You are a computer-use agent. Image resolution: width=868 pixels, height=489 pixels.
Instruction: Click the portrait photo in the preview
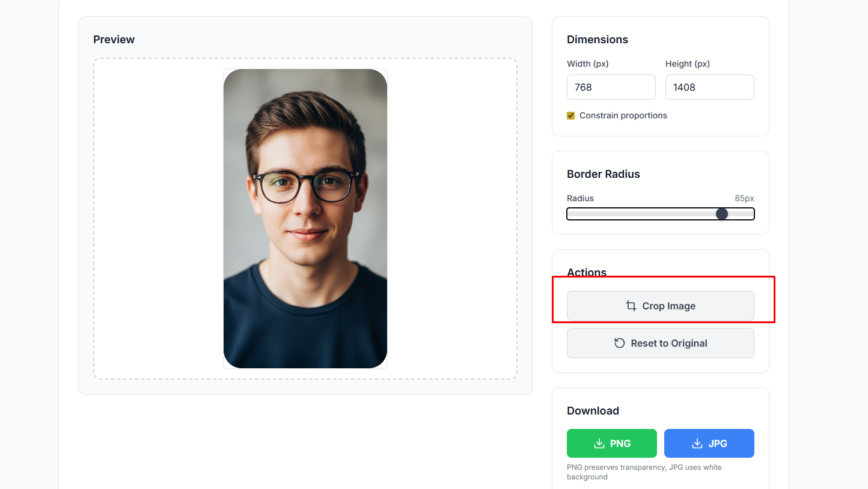(305, 219)
